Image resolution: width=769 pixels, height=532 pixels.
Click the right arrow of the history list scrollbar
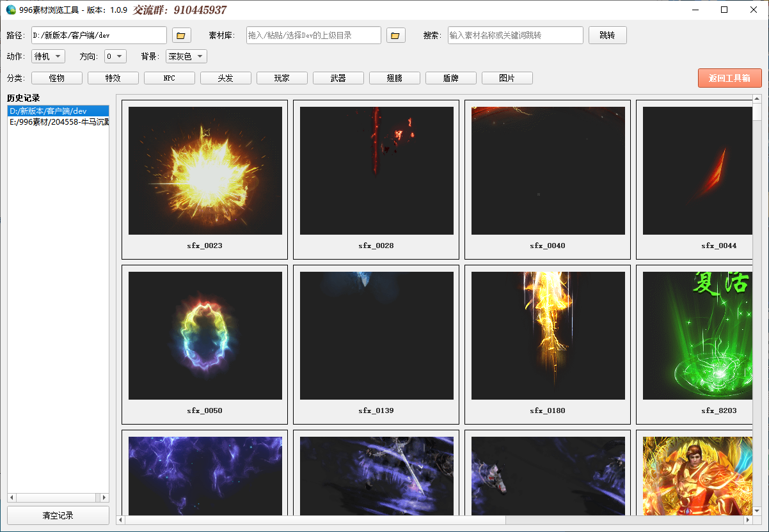point(104,497)
